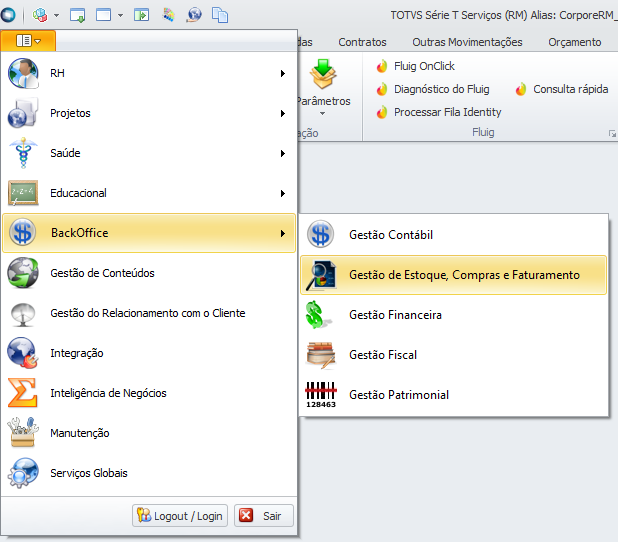Toggle the orange application menu button
The height and width of the screenshot is (542, 618).
[28, 41]
